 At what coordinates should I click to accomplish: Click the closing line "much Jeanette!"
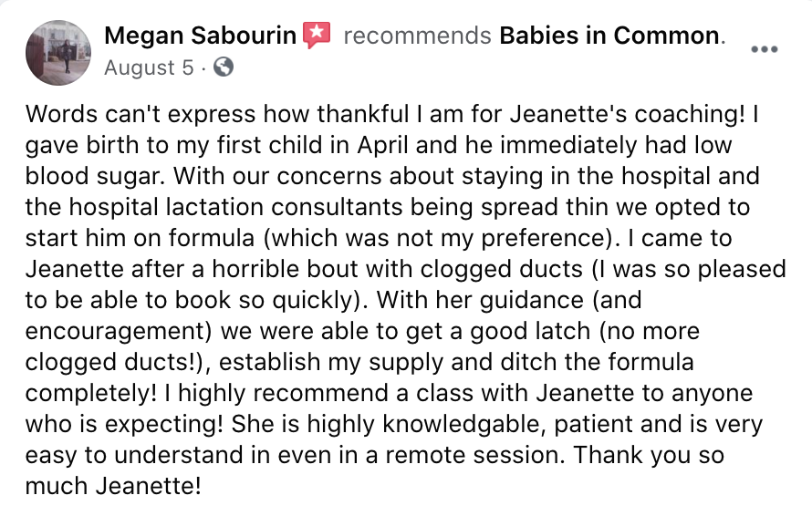pyautogui.click(x=113, y=487)
